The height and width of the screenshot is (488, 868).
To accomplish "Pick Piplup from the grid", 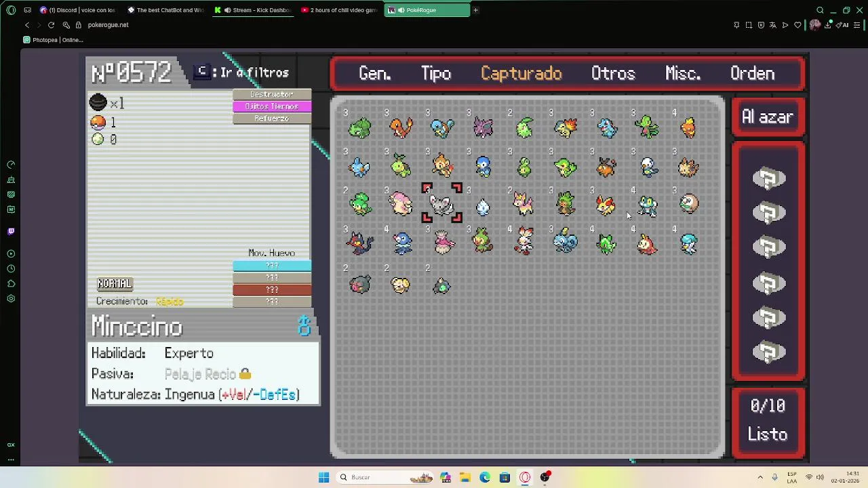I will pos(484,166).
